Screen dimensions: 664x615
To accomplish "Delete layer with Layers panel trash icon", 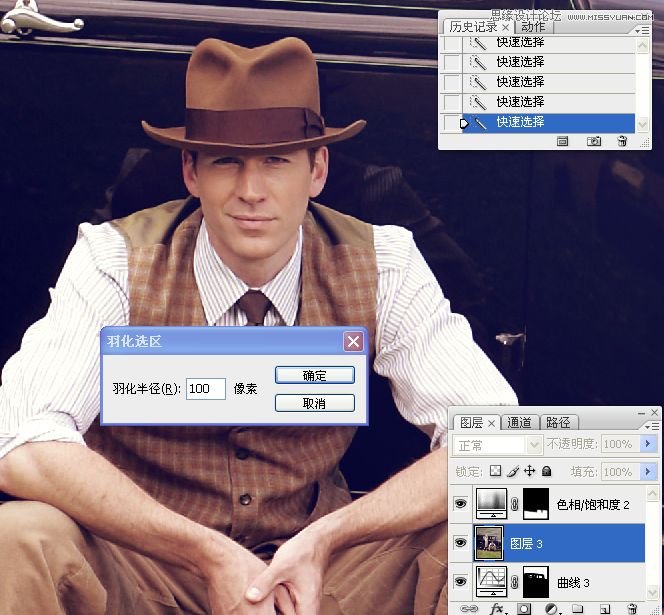I will 632,609.
